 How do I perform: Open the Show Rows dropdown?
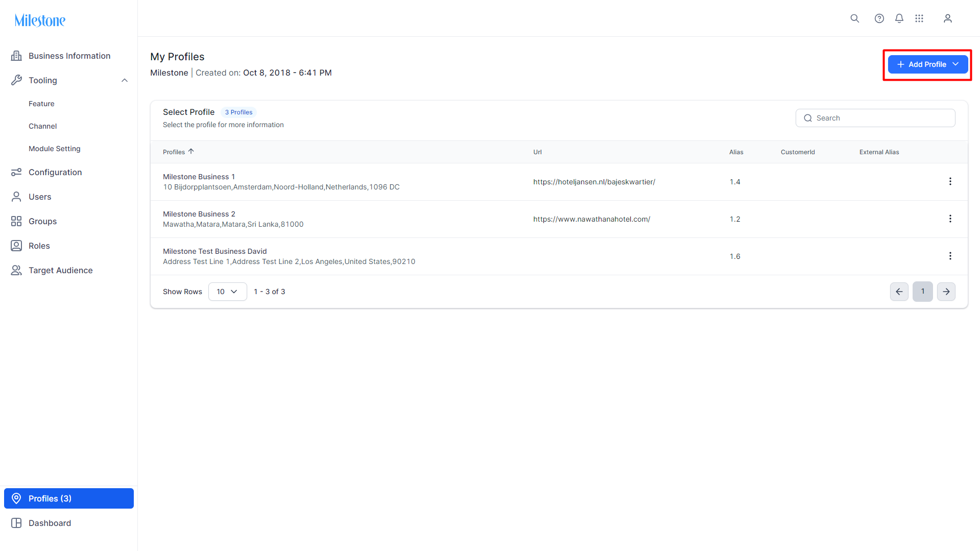point(227,292)
